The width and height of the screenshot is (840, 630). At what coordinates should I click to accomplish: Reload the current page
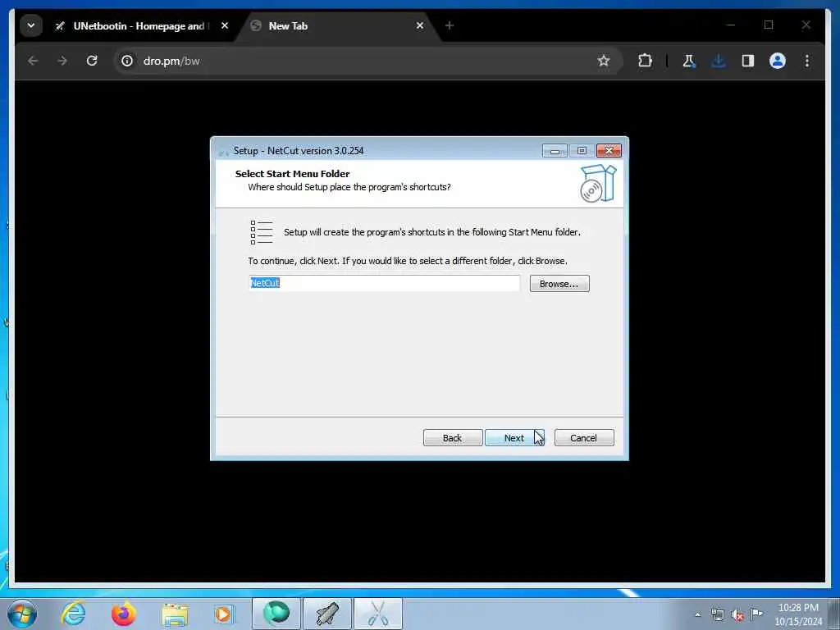pos(92,61)
